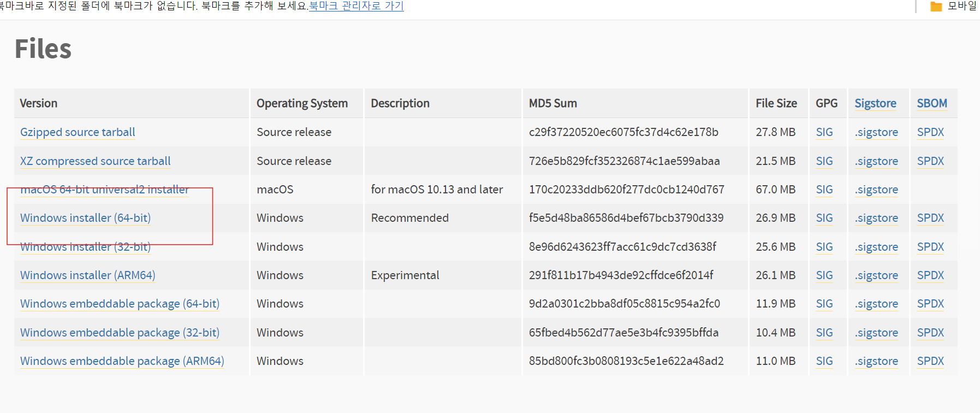Open SIG for macOS installer row
The image size is (980, 413).
click(x=824, y=190)
